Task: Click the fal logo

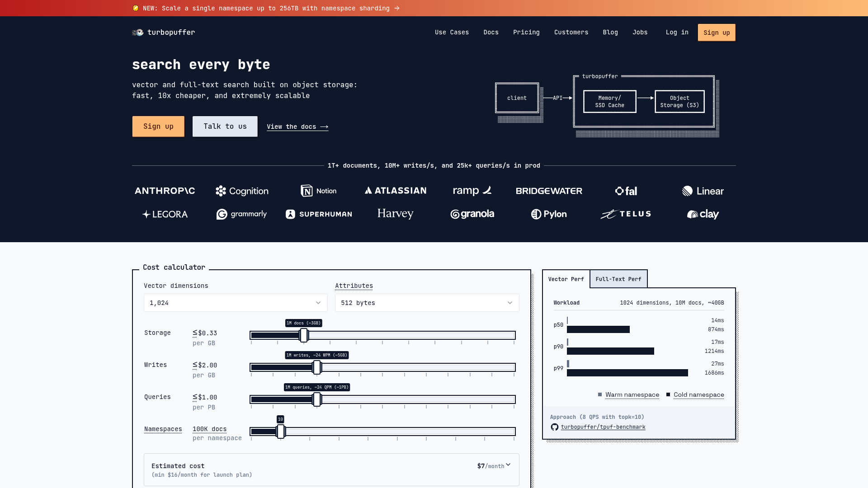Action: (x=626, y=191)
